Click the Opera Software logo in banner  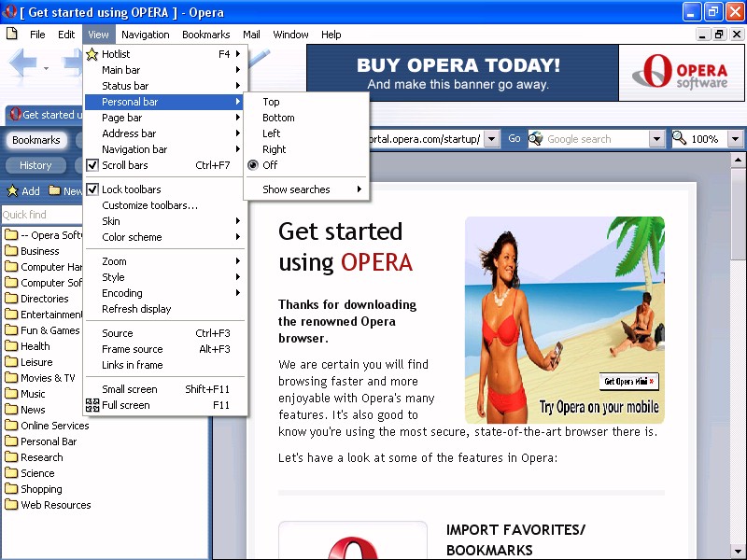681,73
